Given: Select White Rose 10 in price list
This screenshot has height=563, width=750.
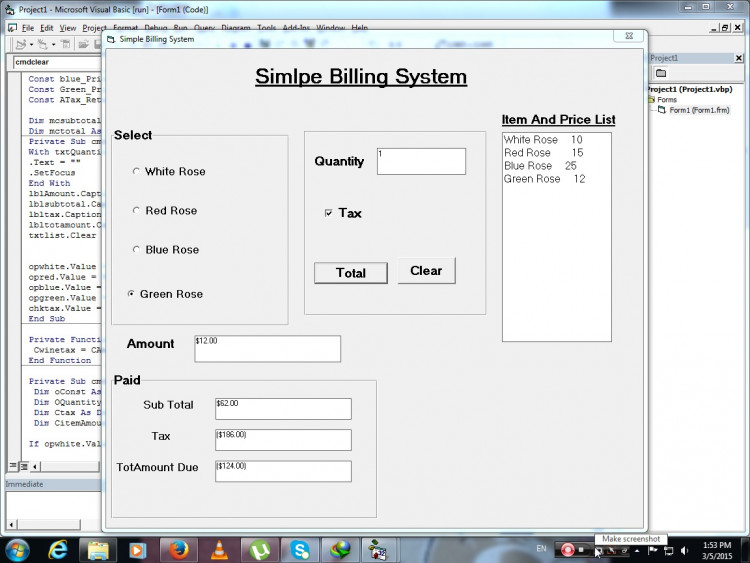Looking at the screenshot, I should click(x=543, y=140).
